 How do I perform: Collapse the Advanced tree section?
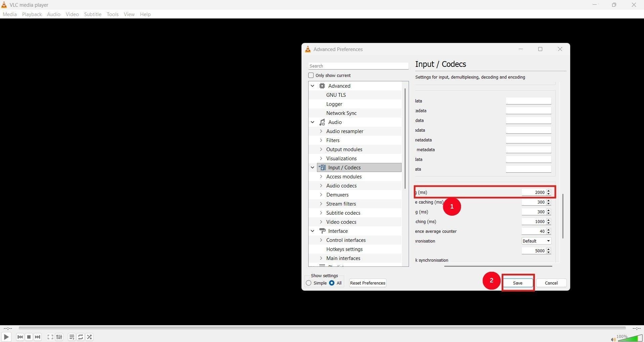(313, 86)
